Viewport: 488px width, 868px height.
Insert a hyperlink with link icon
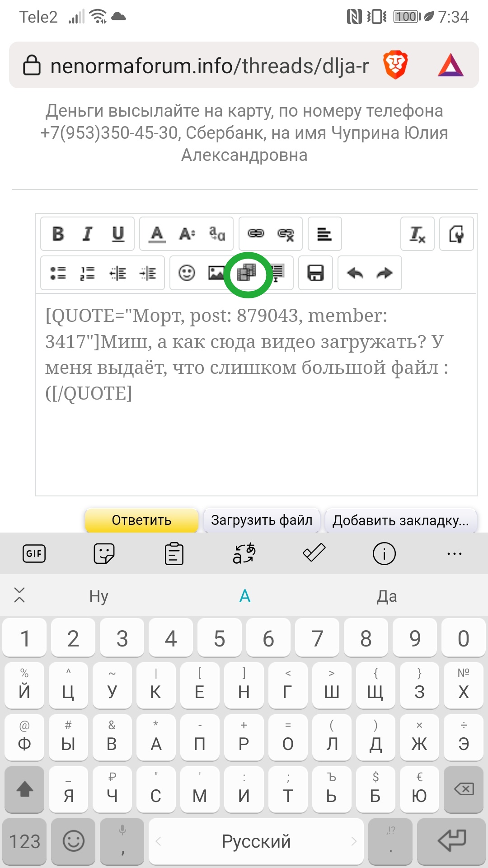pyautogui.click(x=256, y=234)
